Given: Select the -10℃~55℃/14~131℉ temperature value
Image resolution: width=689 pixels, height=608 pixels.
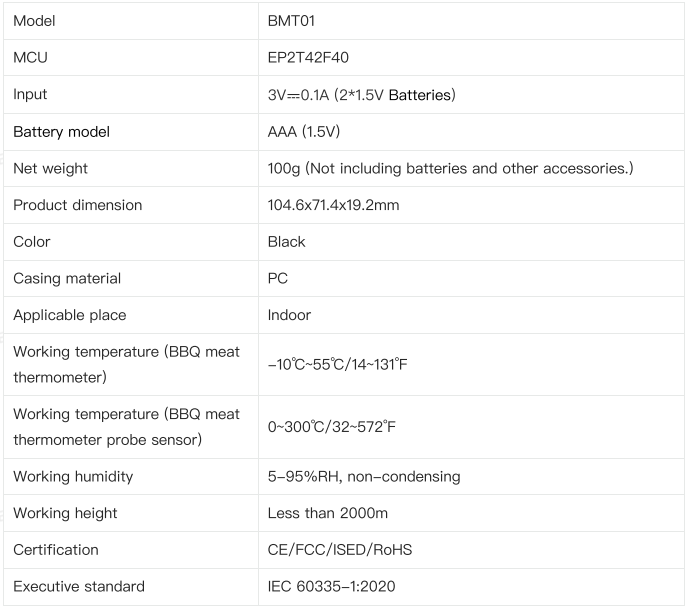Looking at the screenshot, I should coord(337,364).
